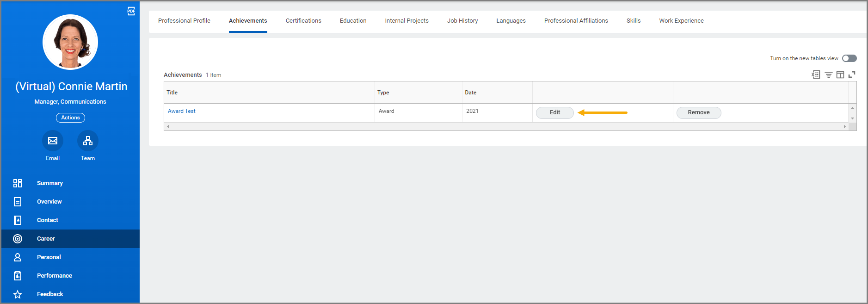Screen dimensions: 868x304
Task: Open the Award Test link
Action: [182, 111]
